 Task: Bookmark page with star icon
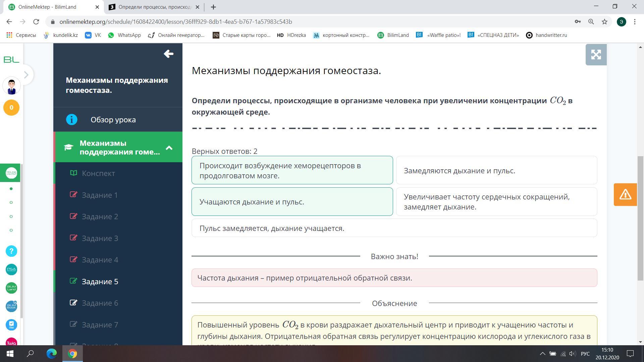tap(604, 22)
